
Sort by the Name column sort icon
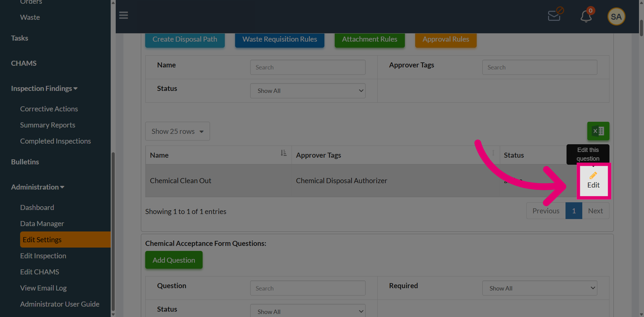[x=283, y=153]
